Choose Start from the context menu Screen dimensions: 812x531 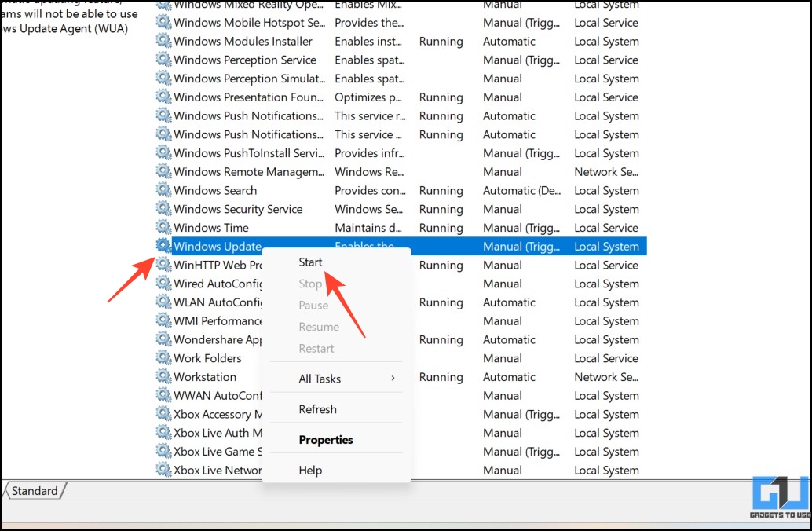[x=310, y=262]
